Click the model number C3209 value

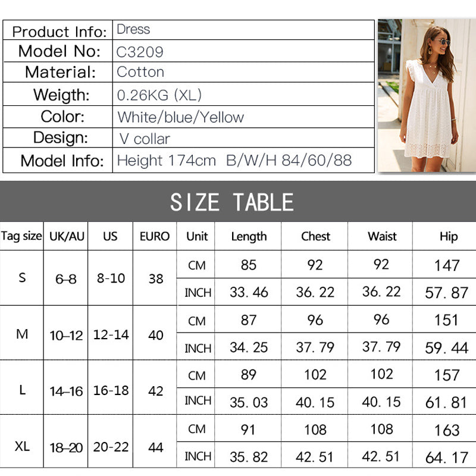point(140,51)
